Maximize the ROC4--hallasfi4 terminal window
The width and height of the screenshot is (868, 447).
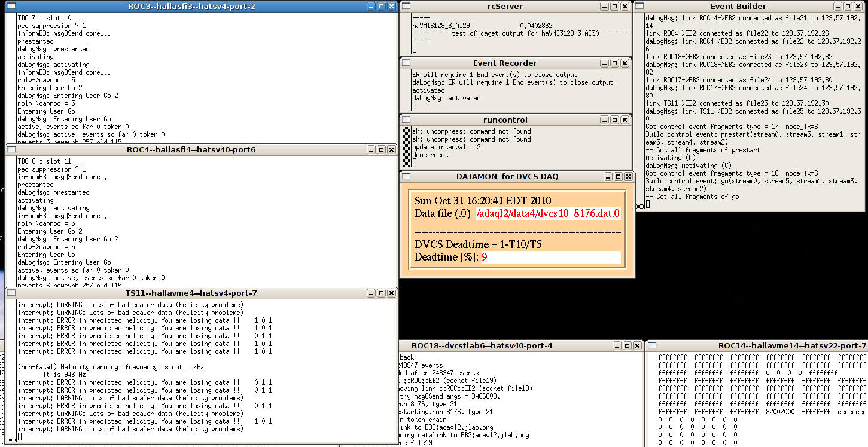381,149
